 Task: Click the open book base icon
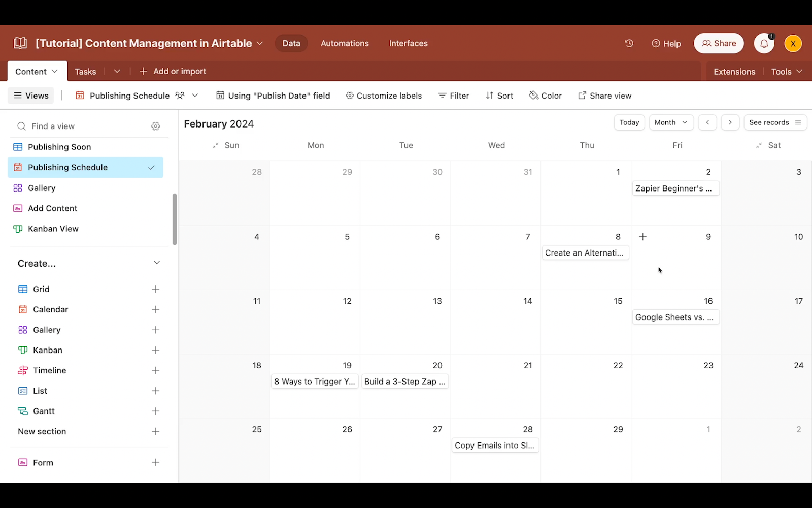pyautogui.click(x=20, y=43)
